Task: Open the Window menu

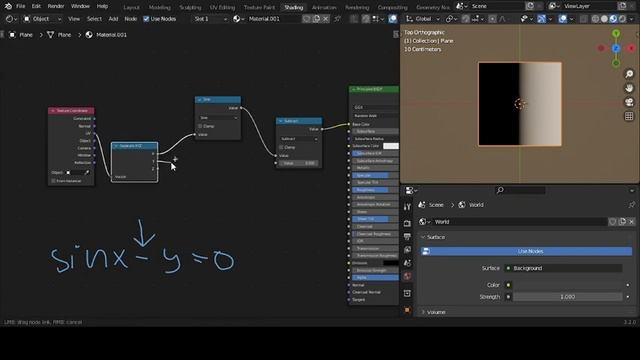Action: pos(80,6)
